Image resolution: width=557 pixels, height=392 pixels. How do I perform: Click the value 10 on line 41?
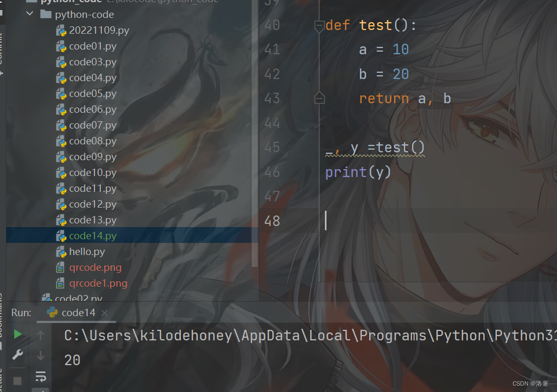pos(401,50)
